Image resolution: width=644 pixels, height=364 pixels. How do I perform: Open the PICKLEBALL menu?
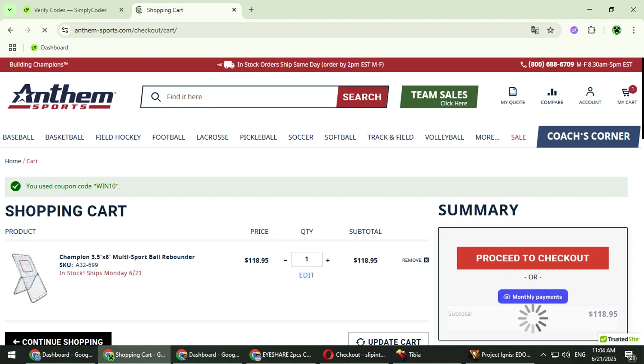[258, 137]
